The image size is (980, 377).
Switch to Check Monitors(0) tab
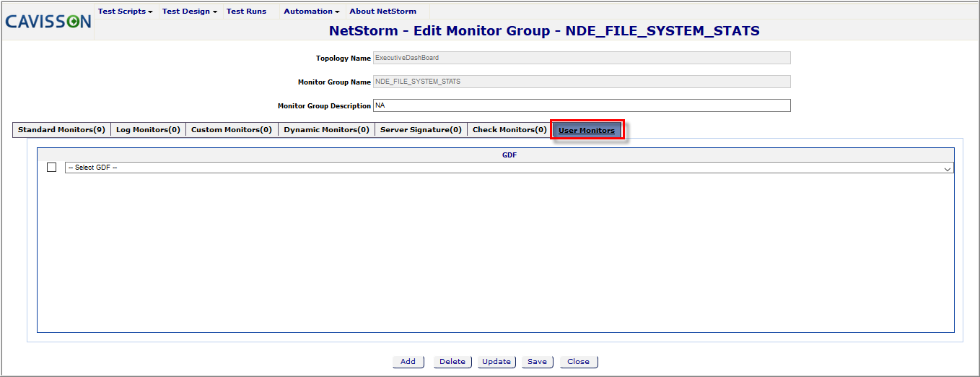click(x=509, y=130)
